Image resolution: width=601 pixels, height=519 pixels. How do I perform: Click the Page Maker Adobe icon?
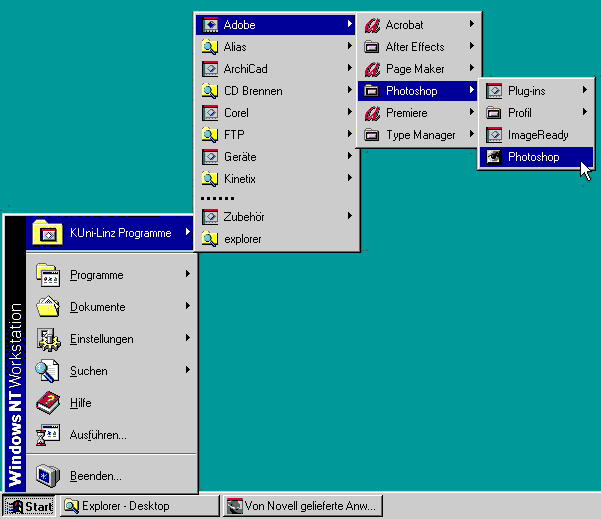pyautogui.click(x=372, y=69)
